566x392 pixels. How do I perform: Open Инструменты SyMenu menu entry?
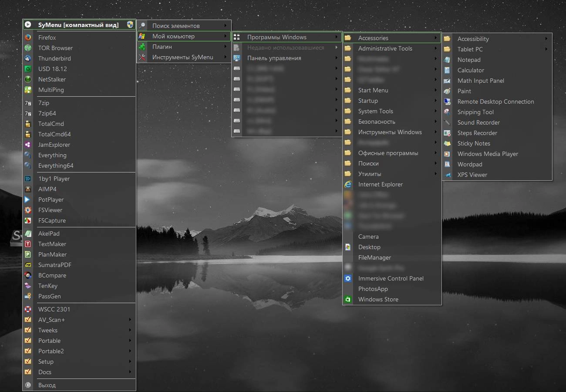184,57
